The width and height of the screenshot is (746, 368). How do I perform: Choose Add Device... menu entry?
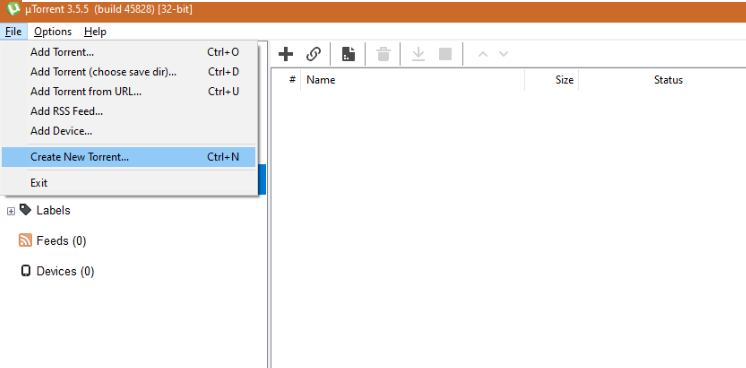[x=128, y=131]
